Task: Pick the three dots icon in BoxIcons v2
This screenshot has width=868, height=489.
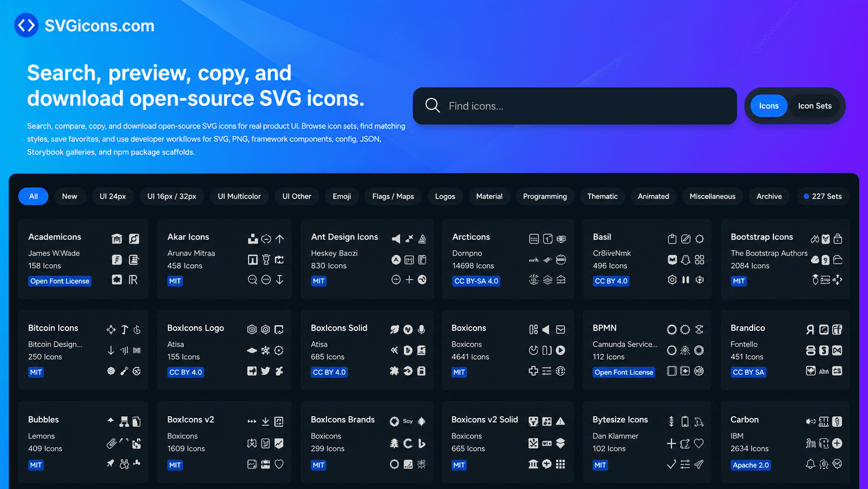Action: 252,421
